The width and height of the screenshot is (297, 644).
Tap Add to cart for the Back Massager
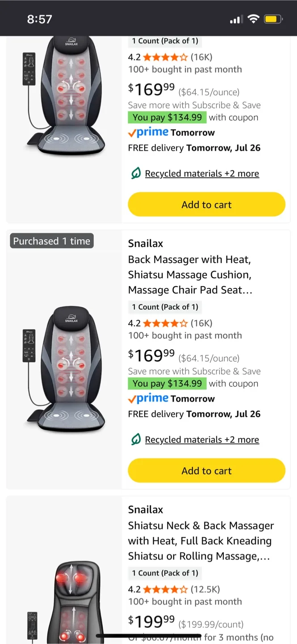click(206, 470)
